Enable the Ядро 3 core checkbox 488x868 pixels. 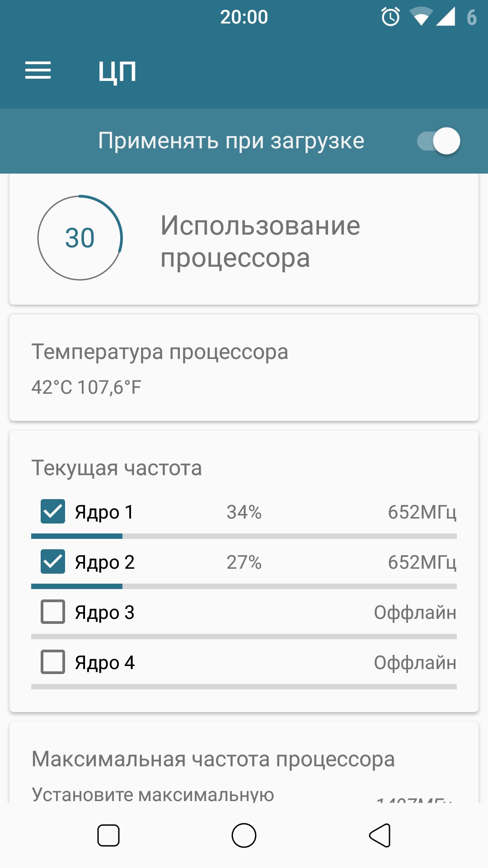point(53,612)
